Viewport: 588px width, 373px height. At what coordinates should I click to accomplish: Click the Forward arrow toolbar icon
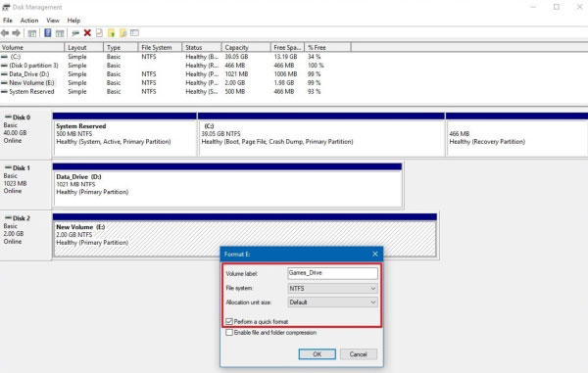[16, 33]
